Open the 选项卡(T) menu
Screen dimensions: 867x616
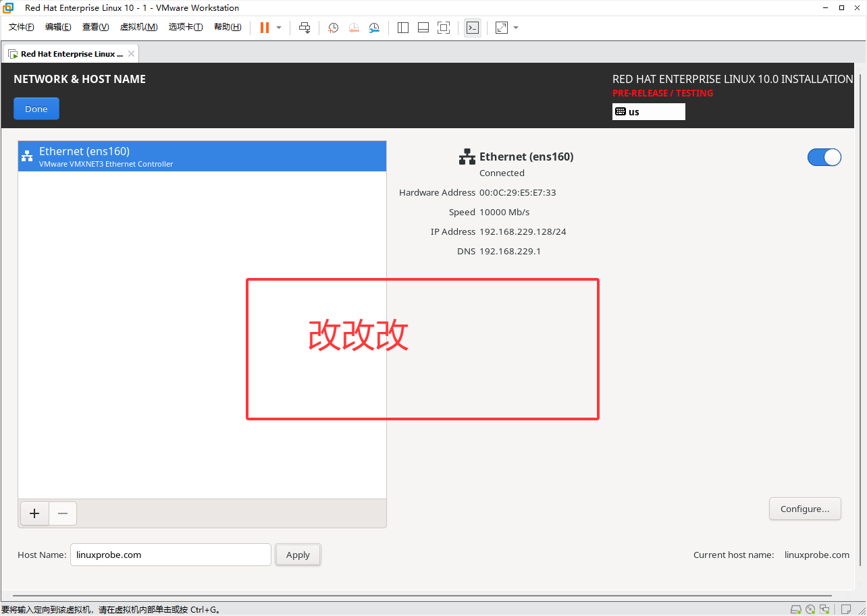point(186,27)
